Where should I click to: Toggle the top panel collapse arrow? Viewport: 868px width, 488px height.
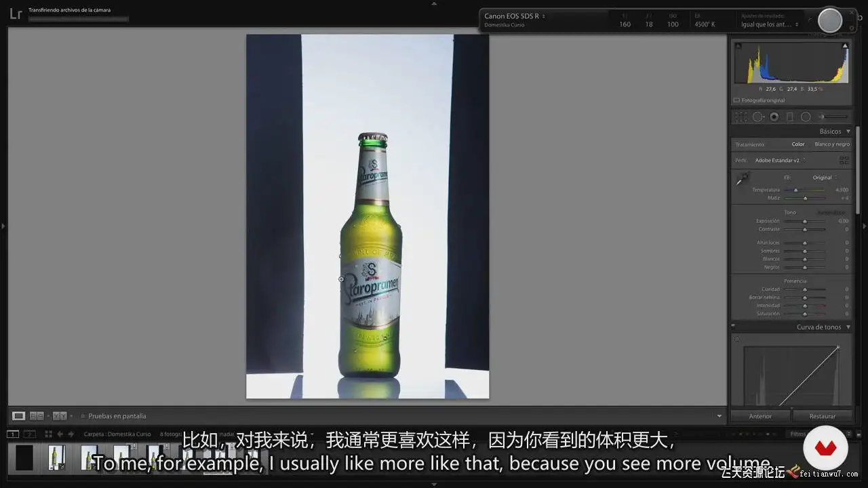[x=434, y=3]
